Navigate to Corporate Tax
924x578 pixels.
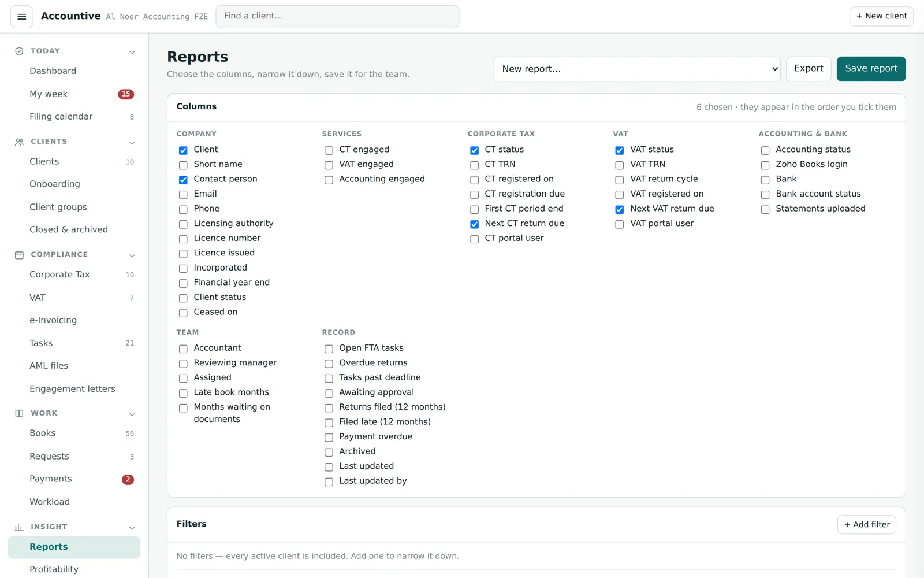point(74,275)
